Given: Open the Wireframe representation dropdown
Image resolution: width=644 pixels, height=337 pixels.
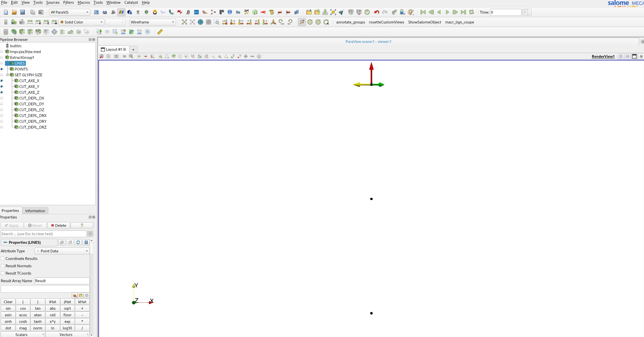Looking at the screenshot, I should [152, 22].
